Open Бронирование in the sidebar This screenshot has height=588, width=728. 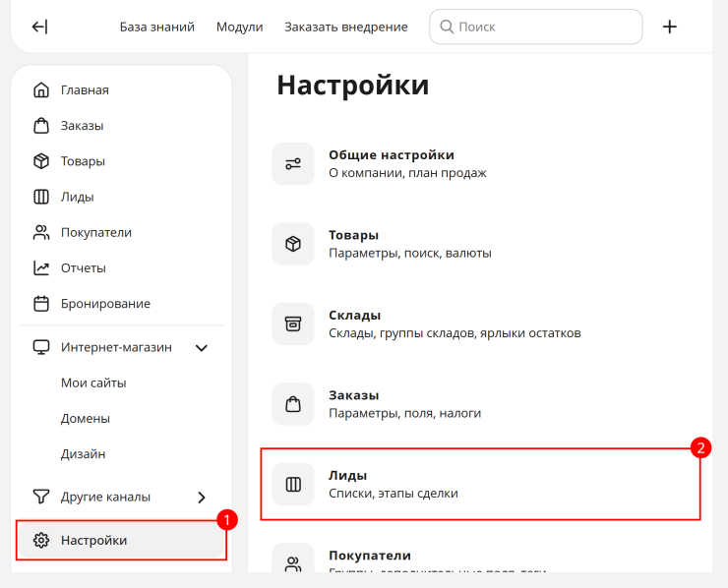click(x=106, y=304)
